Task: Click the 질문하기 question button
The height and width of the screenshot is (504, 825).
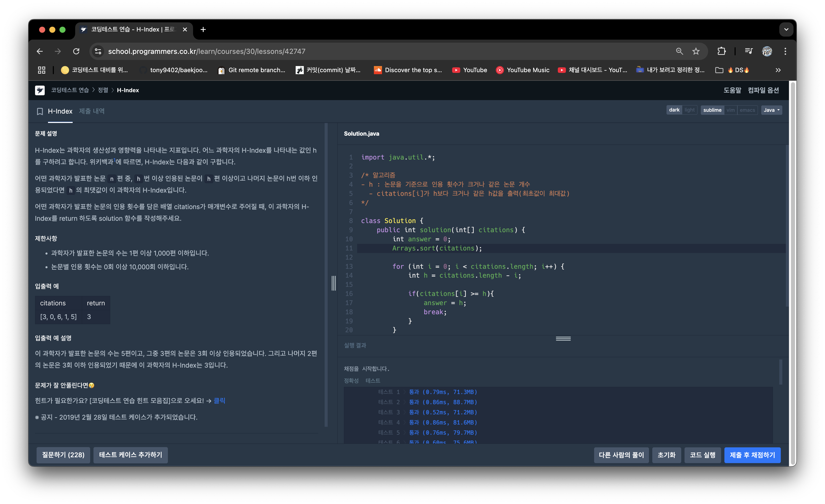Action: click(x=63, y=454)
